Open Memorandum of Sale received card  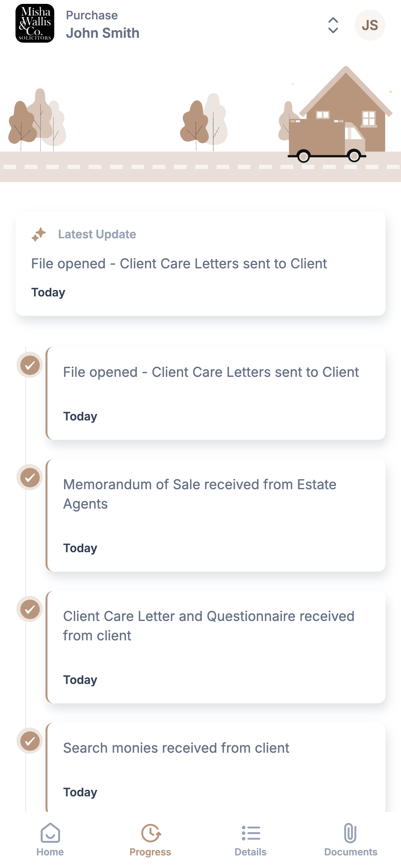[x=215, y=515]
